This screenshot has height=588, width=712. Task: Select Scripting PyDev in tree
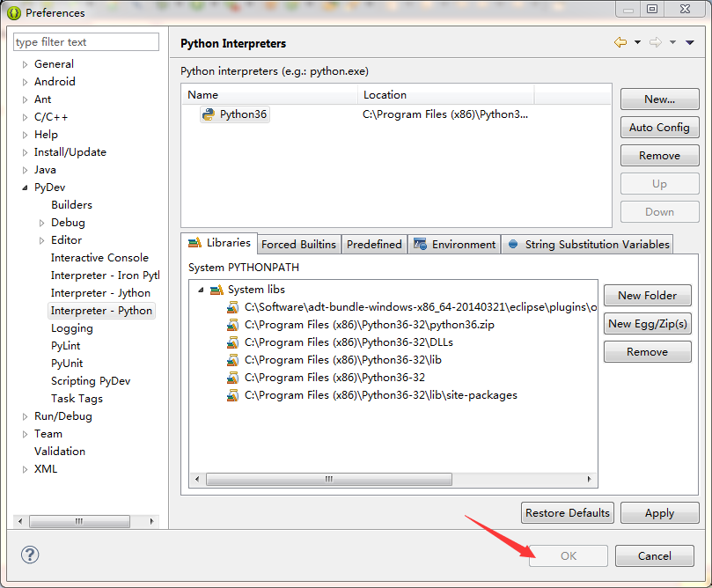point(91,381)
